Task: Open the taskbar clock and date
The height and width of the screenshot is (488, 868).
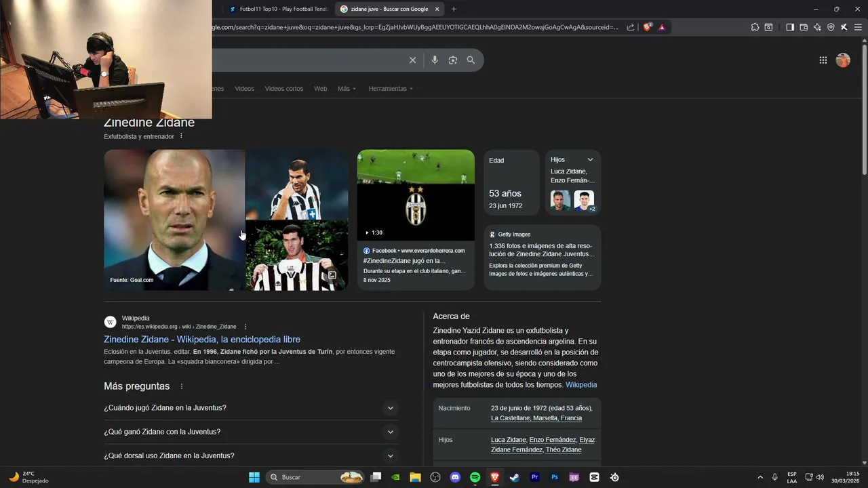Action: [x=846, y=477]
